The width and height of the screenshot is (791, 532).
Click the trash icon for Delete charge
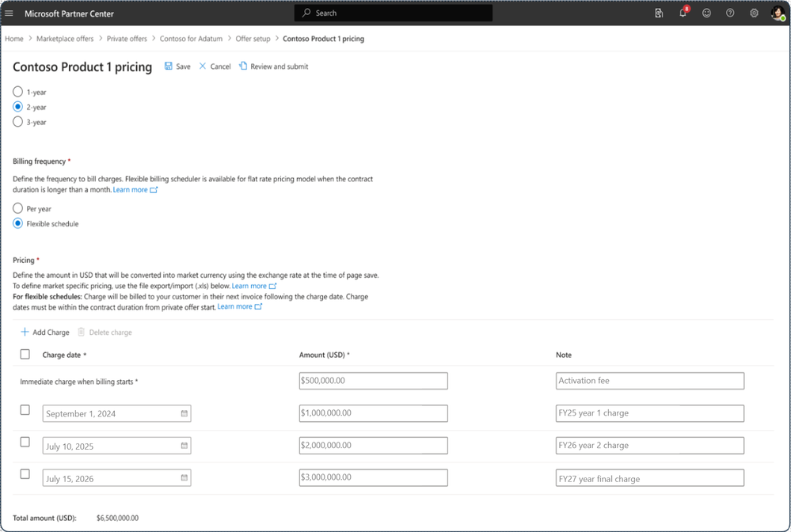pos(81,332)
